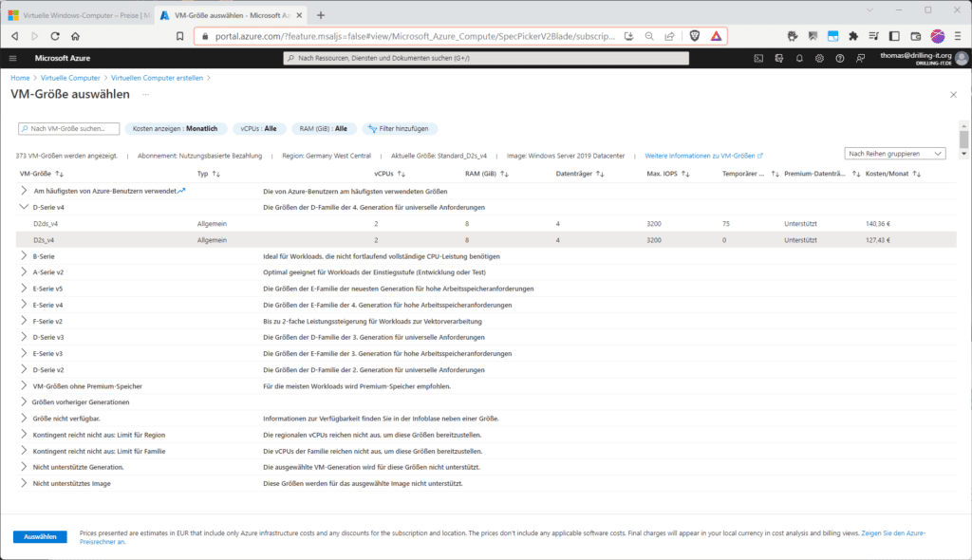
Task: Open the browser wallet icon
Action: pos(916,36)
